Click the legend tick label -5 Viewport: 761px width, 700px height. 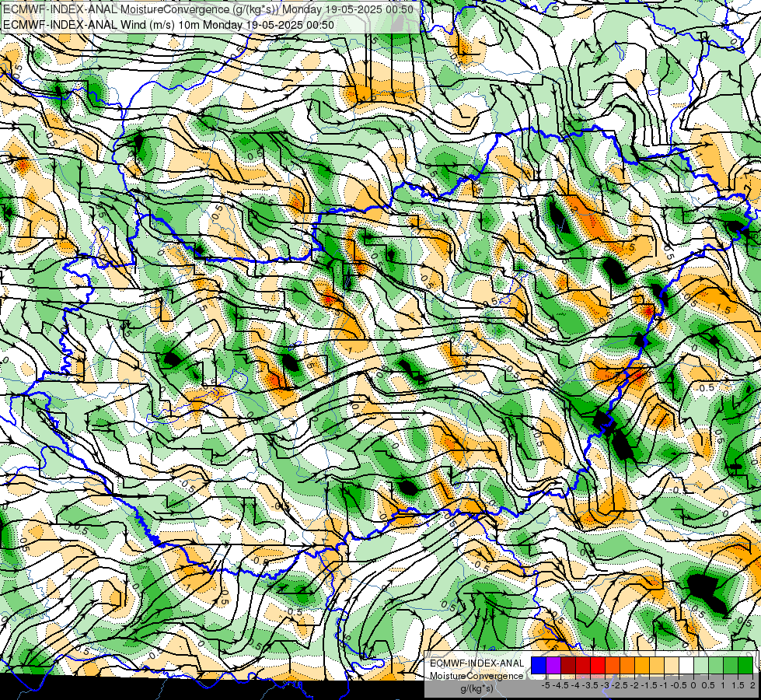[546, 685]
